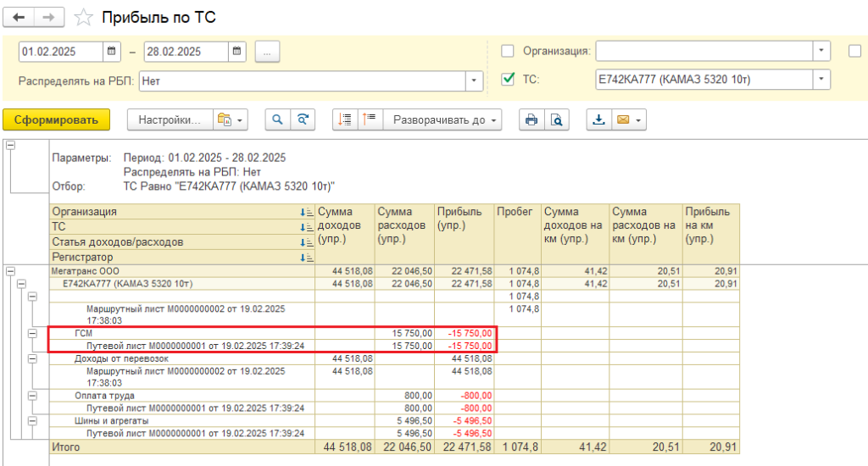Image resolution: width=868 pixels, height=466 pixels.
Task: Go forward with the right arrow button
Action: click(48, 17)
